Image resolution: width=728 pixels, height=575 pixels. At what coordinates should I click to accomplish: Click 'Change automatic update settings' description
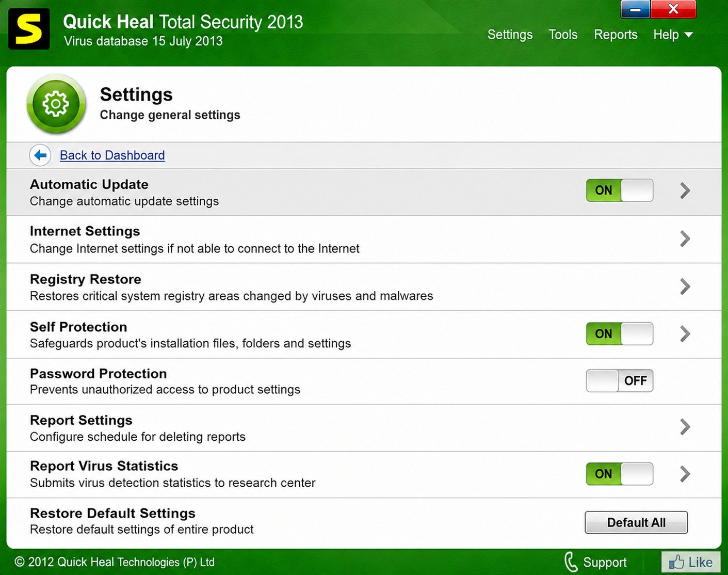[124, 201]
